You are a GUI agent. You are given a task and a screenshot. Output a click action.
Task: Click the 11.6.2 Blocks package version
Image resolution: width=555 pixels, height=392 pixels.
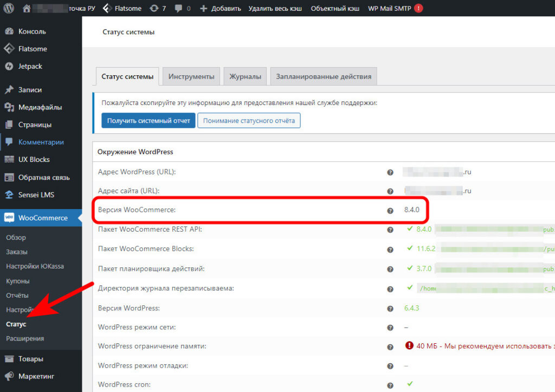point(426,249)
